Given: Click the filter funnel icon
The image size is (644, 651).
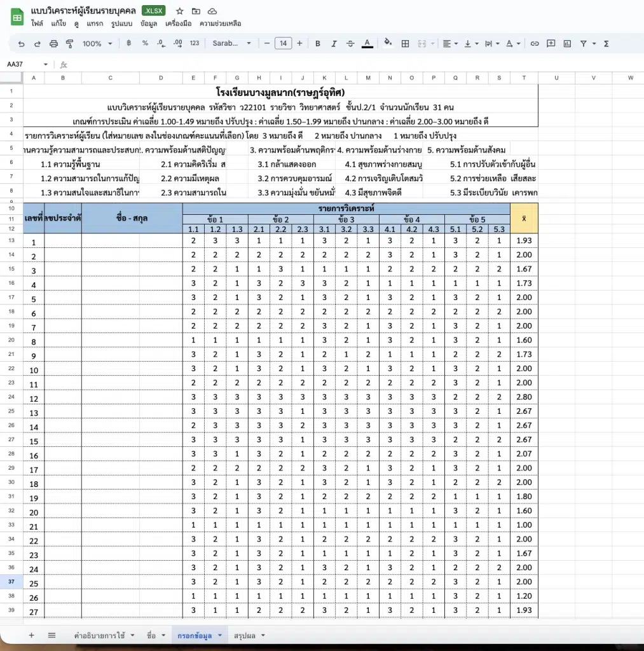Looking at the screenshot, I should (x=584, y=44).
